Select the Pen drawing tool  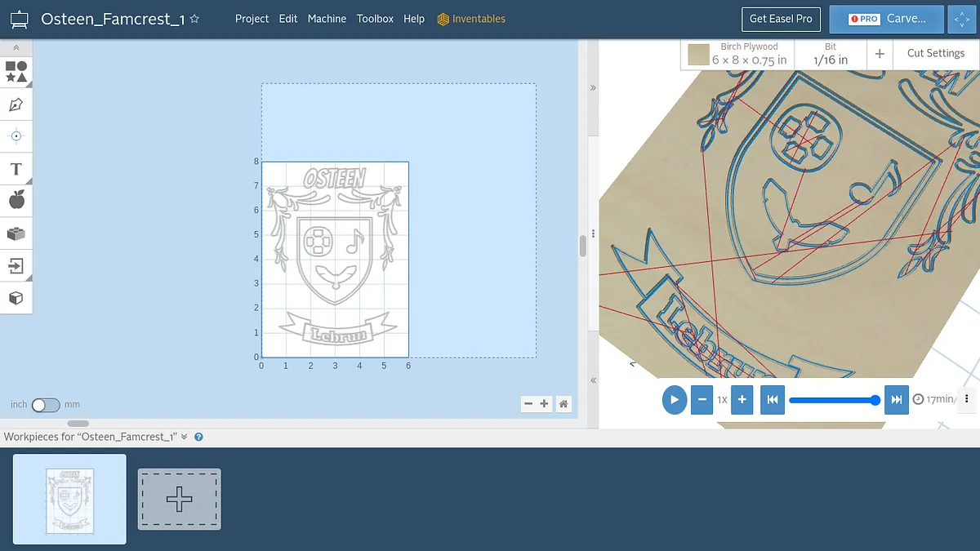pyautogui.click(x=16, y=104)
